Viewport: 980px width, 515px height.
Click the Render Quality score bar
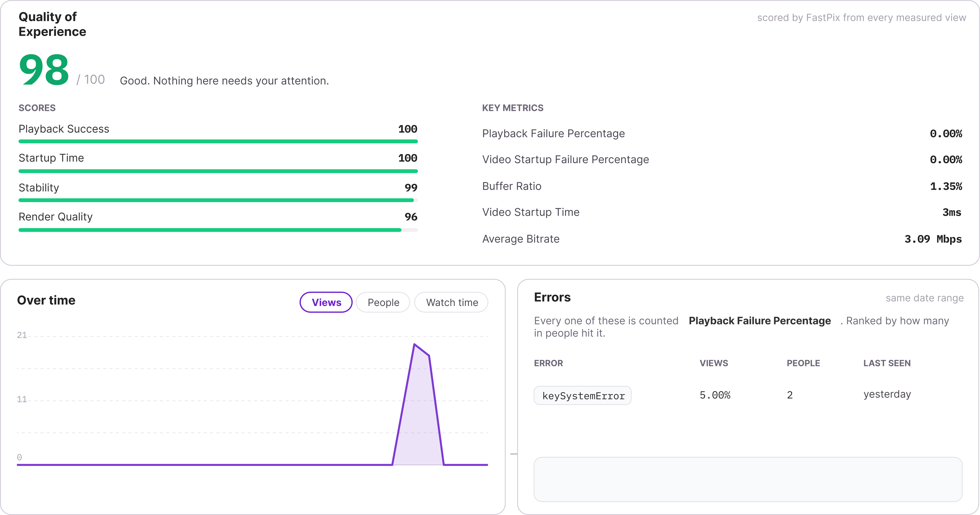[x=218, y=230]
